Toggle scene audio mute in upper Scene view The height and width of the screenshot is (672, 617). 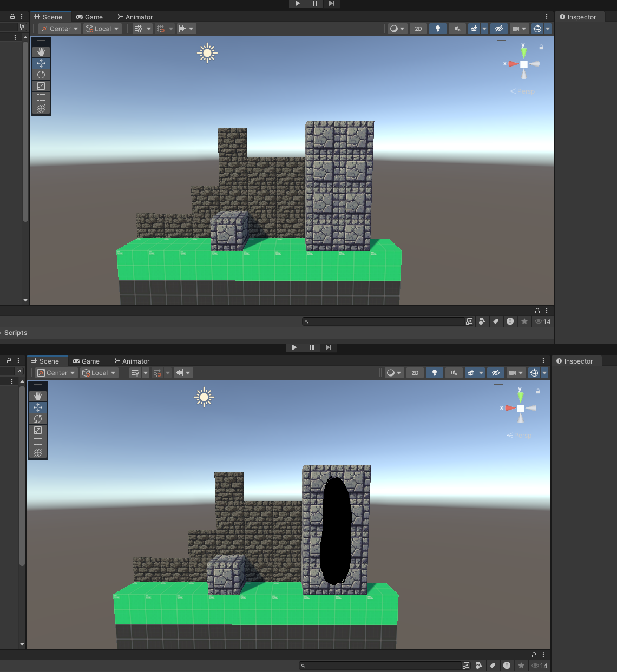(x=457, y=29)
